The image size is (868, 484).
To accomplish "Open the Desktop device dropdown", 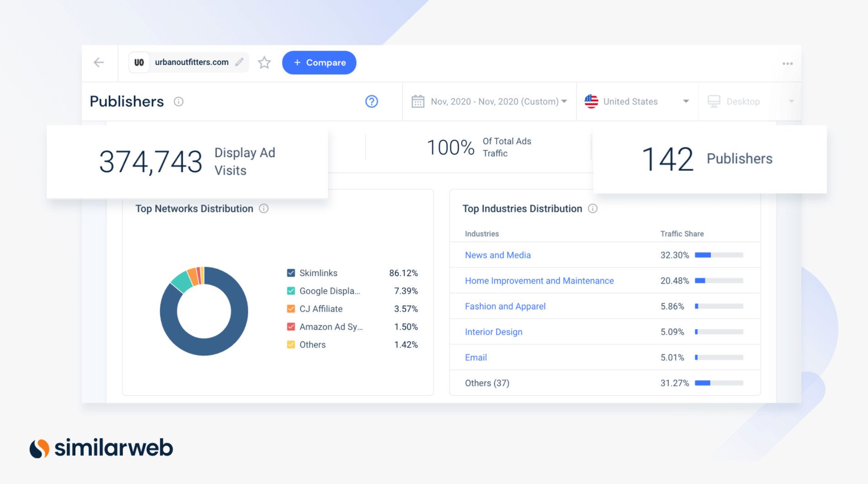I will [x=750, y=101].
